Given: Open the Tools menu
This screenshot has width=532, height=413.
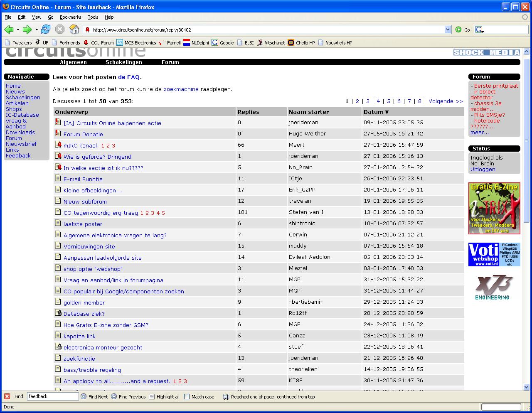Looking at the screenshot, I should click(x=93, y=17).
